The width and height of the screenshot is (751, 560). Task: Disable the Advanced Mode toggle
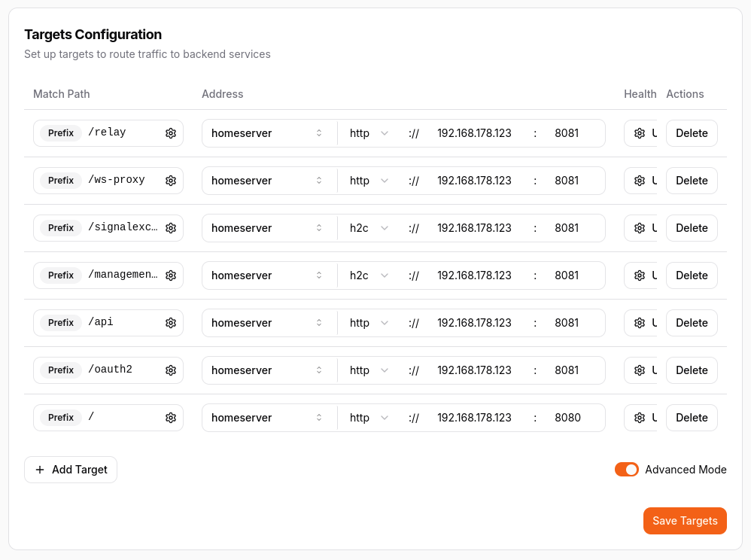[x=626, y=470]
